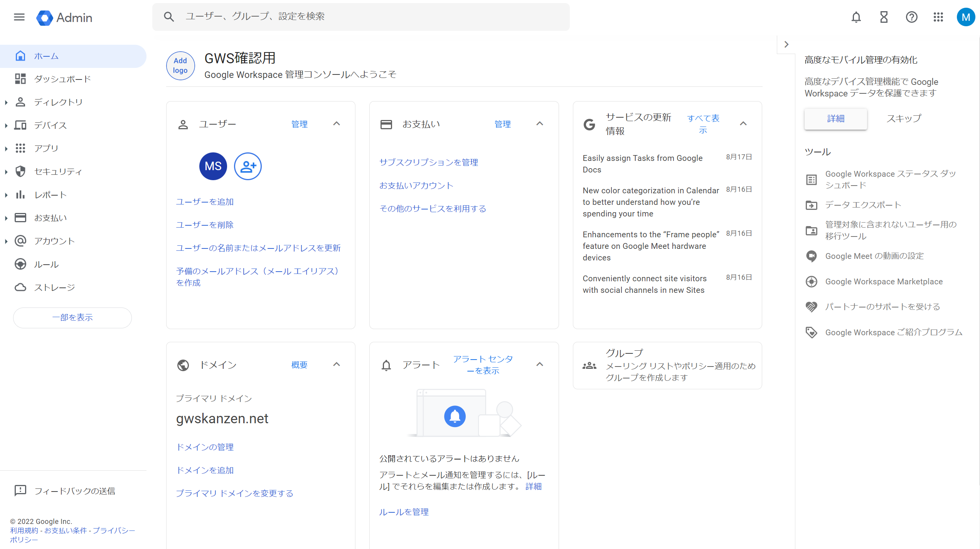The image size is (980, 549).
Task: Click プライマリ ドメインを変更する link
Action: 234,493
